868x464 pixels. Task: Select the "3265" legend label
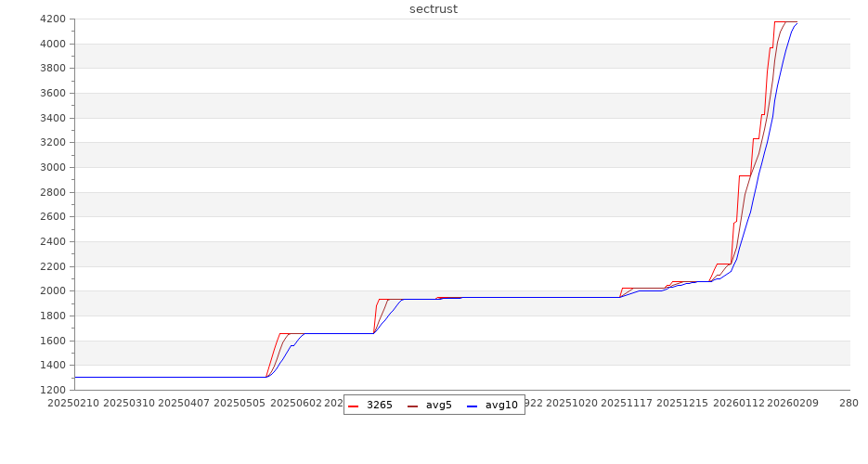(x=379, y=405)
